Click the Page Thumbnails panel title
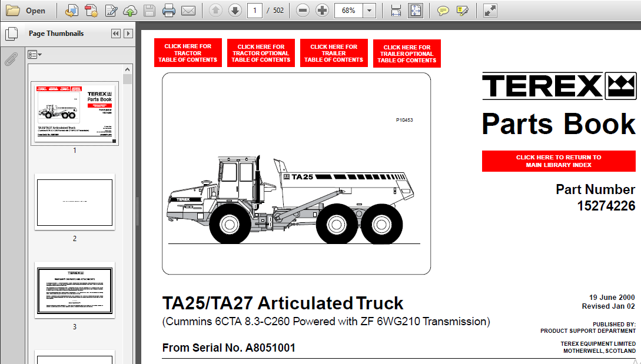The image size is (641, 364). [56, 34]
